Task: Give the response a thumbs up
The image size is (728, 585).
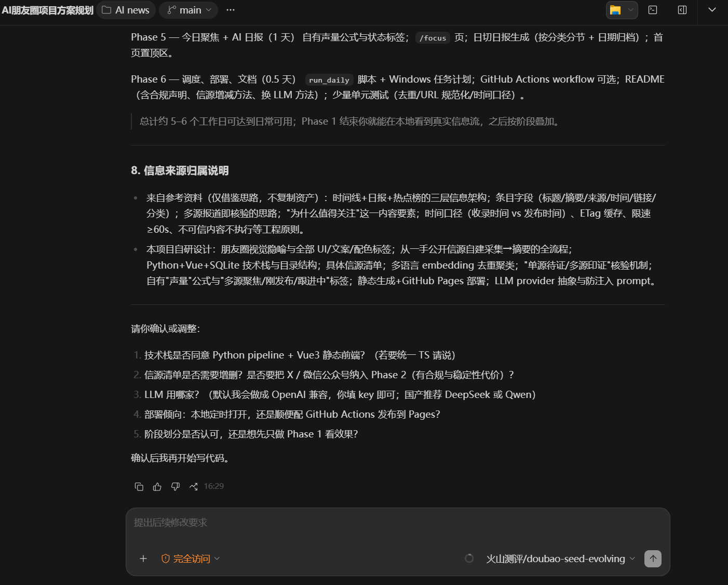Action: [157, 486]
